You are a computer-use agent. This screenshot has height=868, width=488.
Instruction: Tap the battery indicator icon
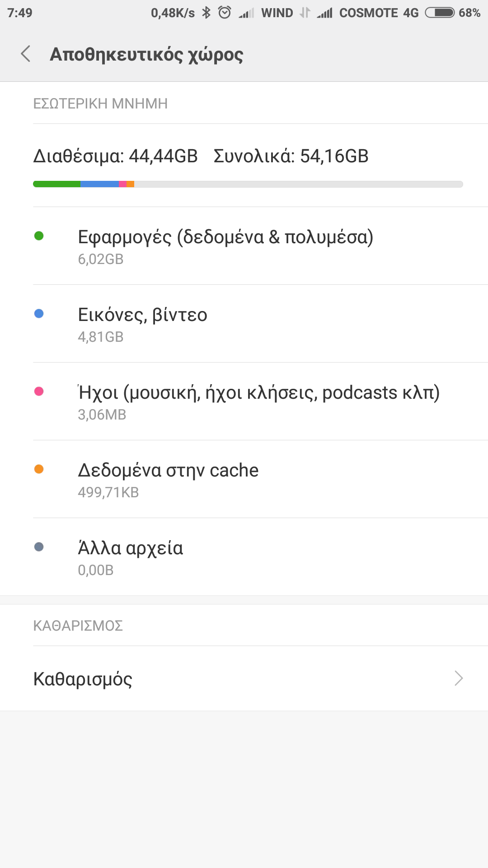coord(440,13)
